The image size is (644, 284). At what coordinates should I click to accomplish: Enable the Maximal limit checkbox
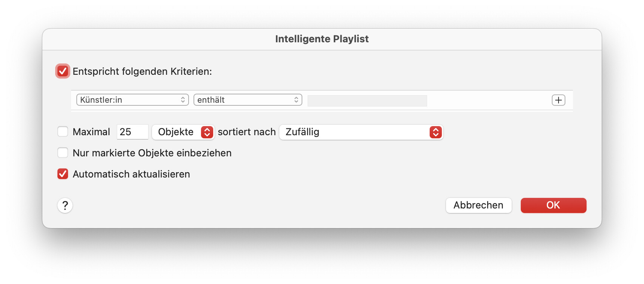[x=63, y=131]
